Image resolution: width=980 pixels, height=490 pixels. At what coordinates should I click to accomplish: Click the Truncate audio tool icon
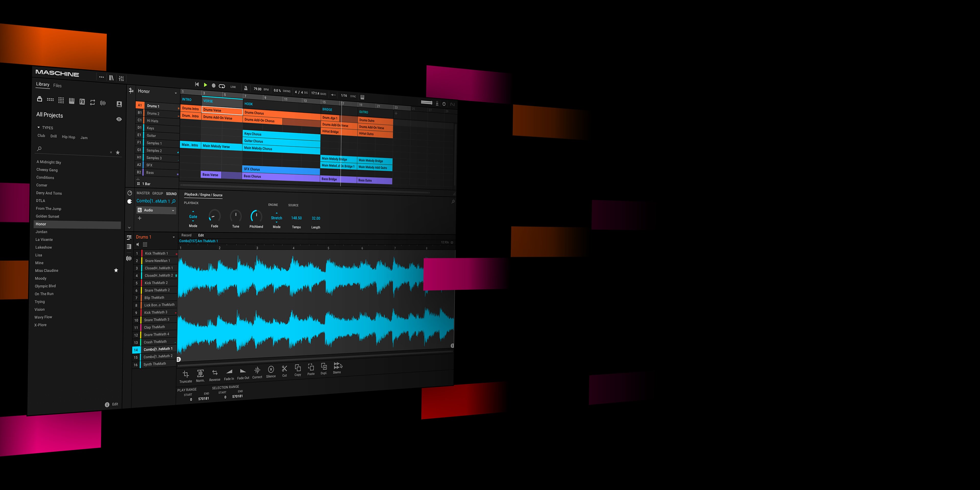186,374
